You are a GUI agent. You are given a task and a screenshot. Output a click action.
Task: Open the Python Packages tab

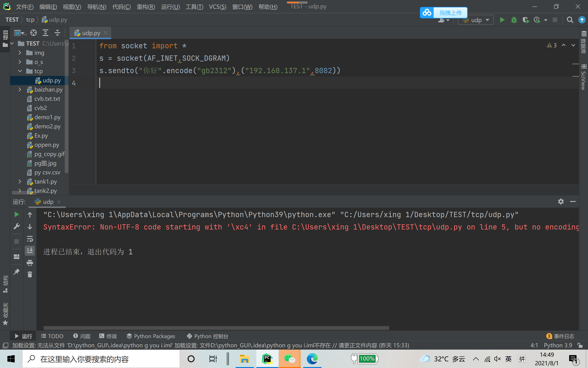pos(151,336)
